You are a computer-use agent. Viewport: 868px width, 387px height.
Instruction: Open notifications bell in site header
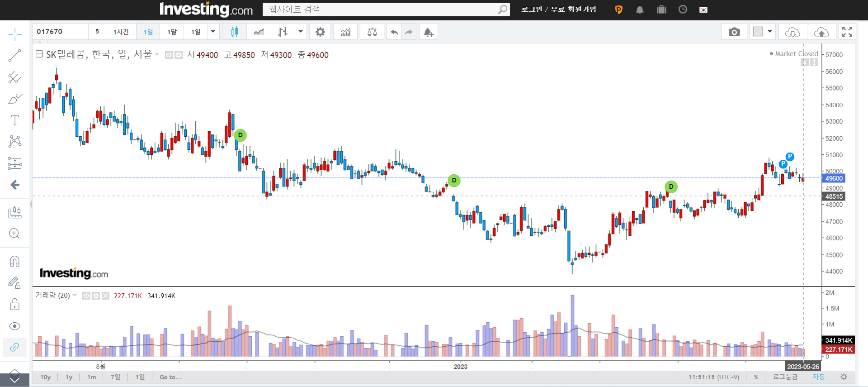coord(640,10)
